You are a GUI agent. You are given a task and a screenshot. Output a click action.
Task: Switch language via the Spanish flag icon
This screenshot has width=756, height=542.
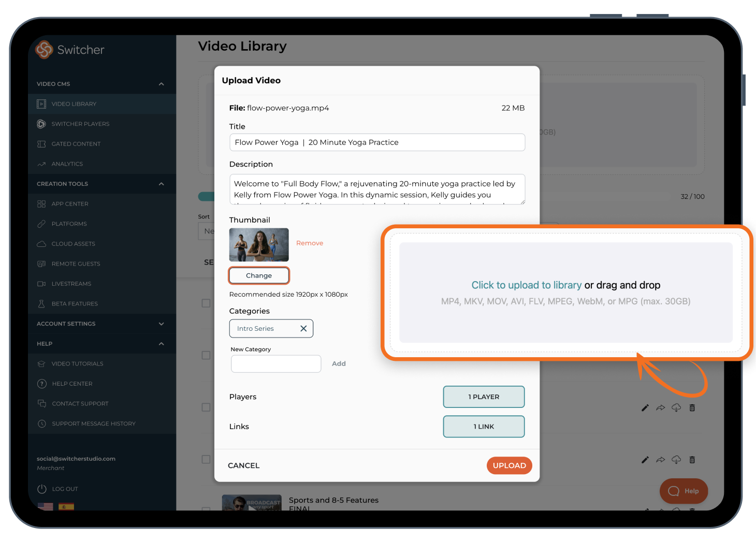(x=66, y=506)
